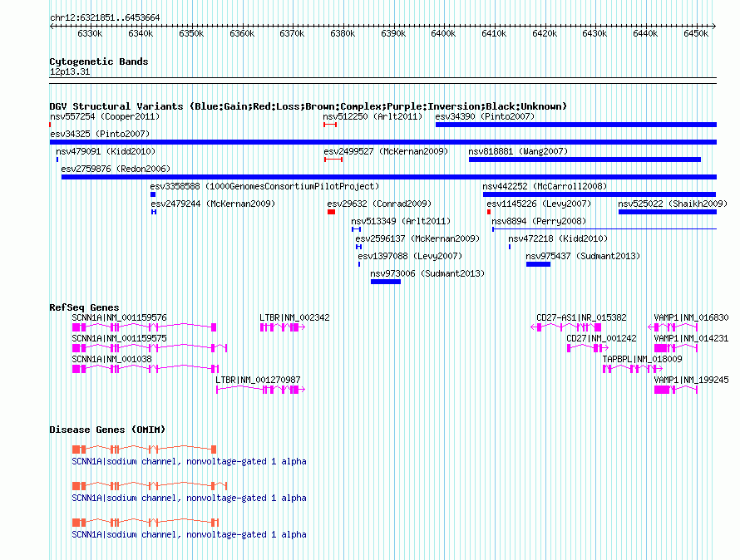Click the DGV Structural Variants track heading
The width and height of the screenshot is (740, 560).
click(x=308, y=106)
